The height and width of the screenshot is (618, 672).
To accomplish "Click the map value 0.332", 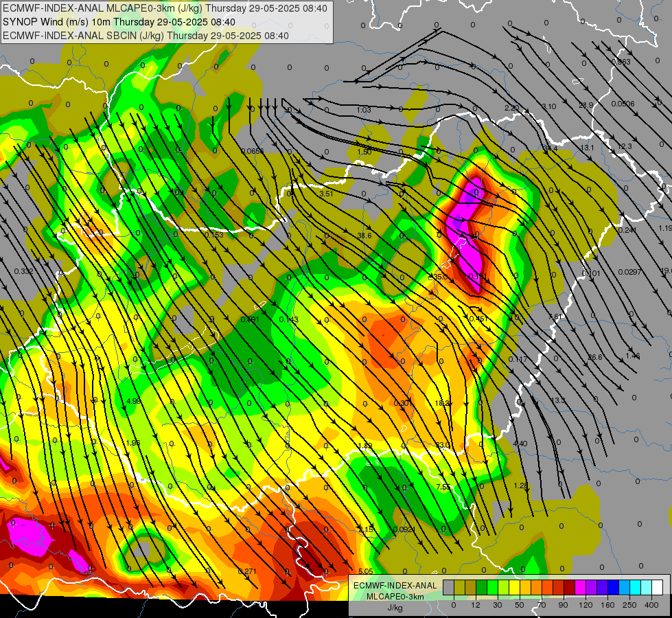I will 23,271.
